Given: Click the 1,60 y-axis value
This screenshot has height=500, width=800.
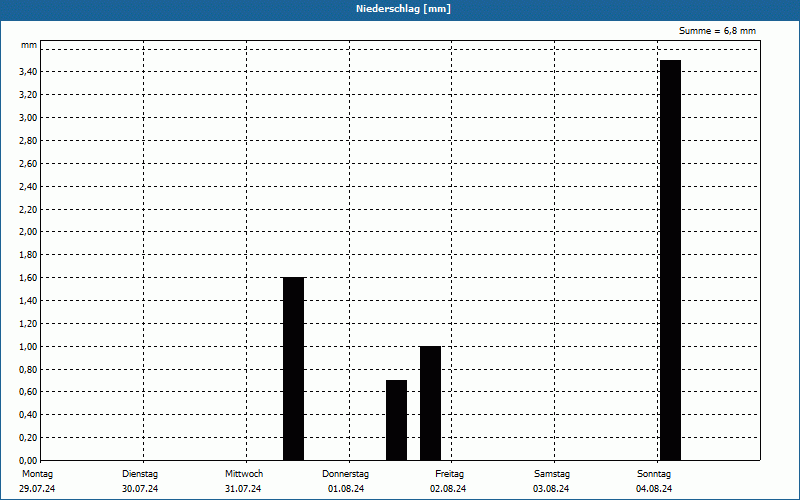Looking at the screenshot, I should [x=28, y=278].
